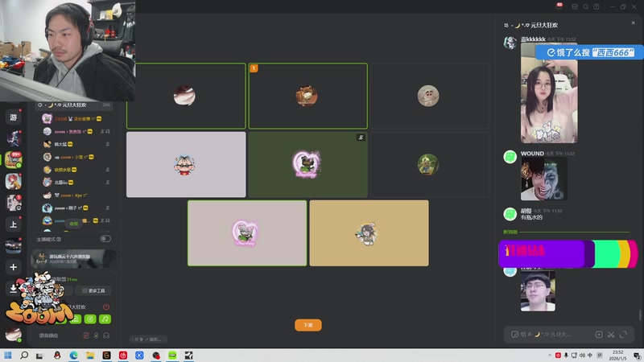Click the download icon in left sidebar
This screenshot has height=362, width=644.
13,289
